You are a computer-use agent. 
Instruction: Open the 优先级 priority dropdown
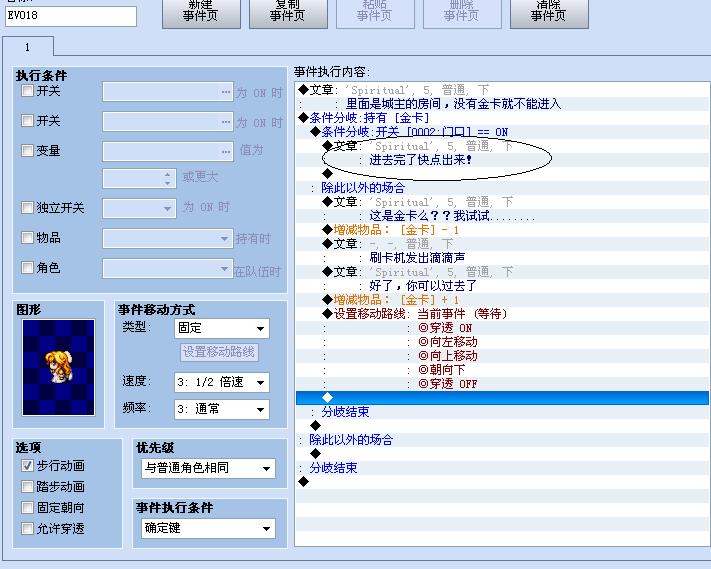[x=209, y=468]
